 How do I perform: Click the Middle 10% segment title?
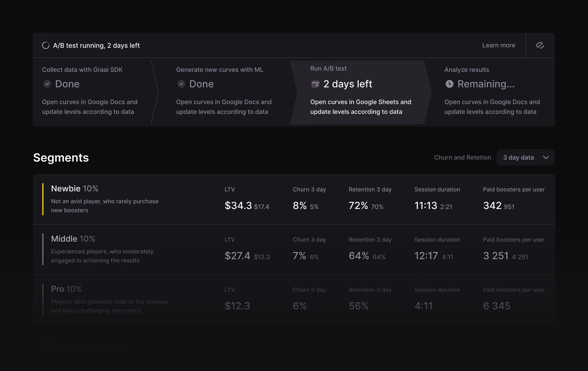73,239
